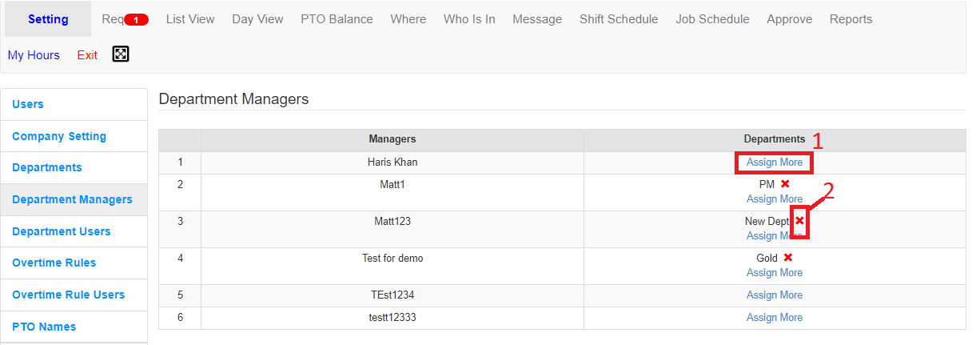Screen dimensions: 980x345
Task: Select Department Users in sidebar
Action: (x=62, y=231)
